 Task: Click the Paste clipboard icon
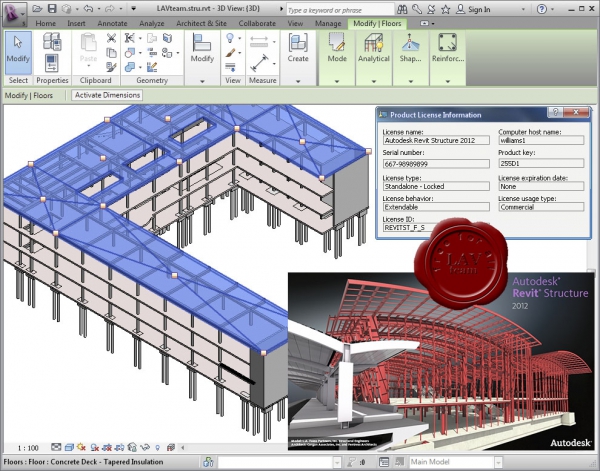(x=88, y=43)
